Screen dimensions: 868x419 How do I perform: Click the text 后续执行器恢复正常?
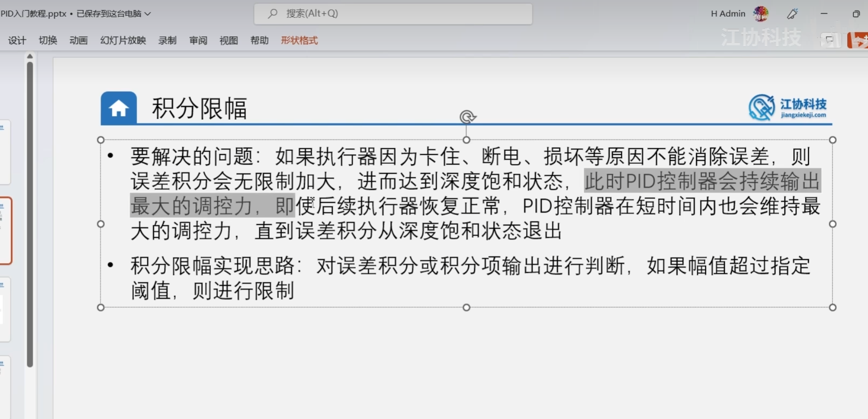click(409, 206)
